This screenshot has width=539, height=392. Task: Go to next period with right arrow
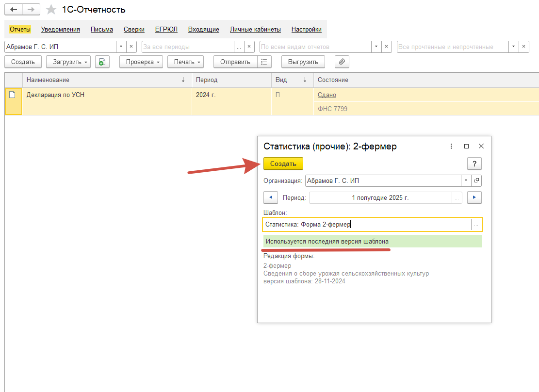[x=474, y=197]
